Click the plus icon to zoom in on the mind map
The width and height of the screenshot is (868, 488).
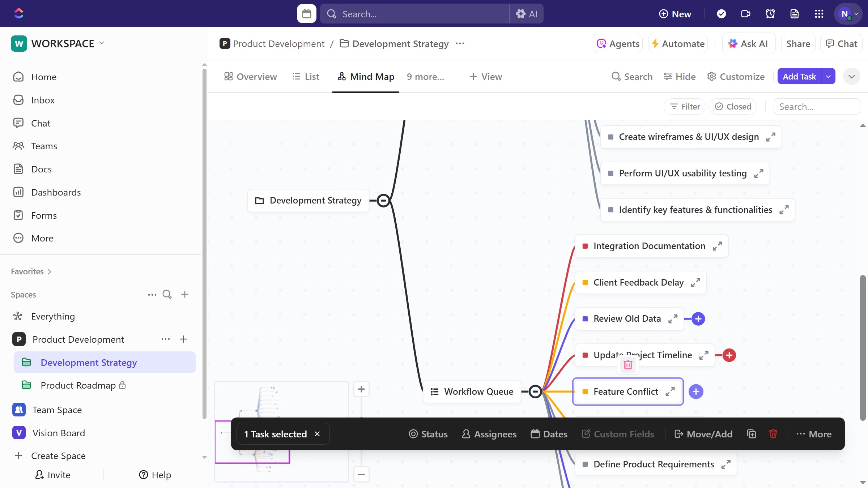[x=361, y=389]
